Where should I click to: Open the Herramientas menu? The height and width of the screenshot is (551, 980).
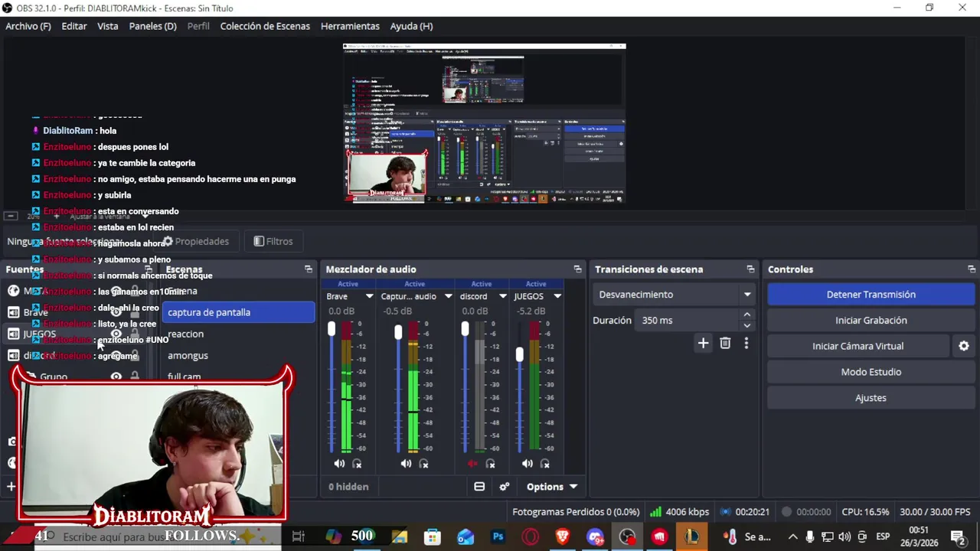(350, 26)
